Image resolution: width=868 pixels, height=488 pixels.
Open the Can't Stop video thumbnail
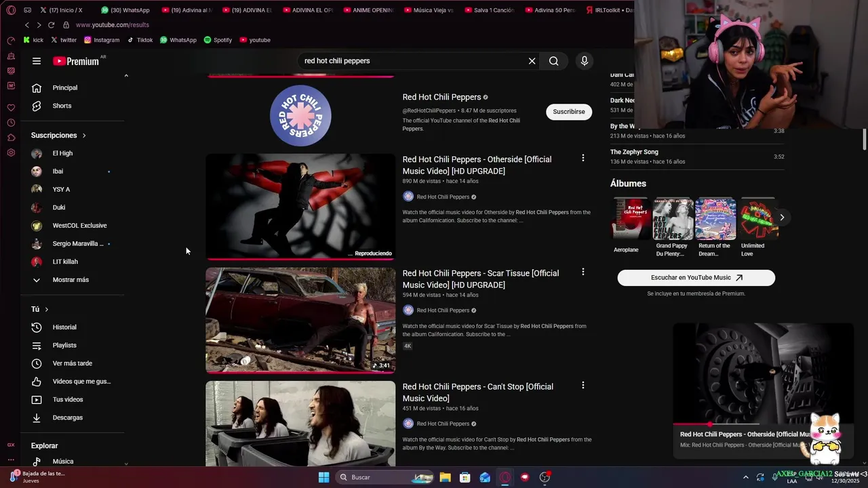[300, 424]
